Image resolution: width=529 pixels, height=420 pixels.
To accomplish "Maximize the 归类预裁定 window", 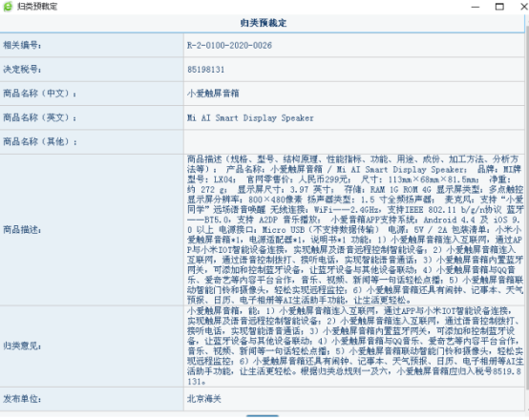I will point(499,7).
